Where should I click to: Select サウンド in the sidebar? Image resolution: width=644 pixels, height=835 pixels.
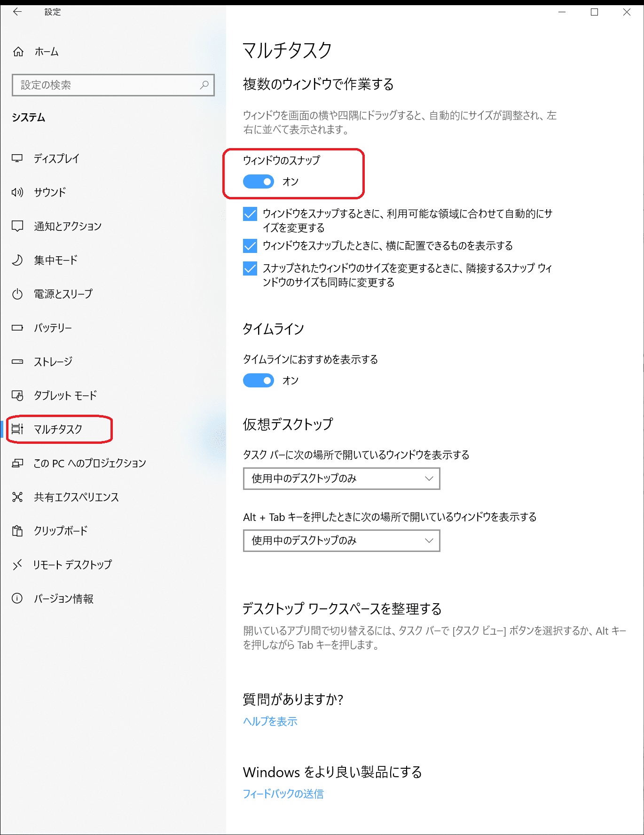[x=50, y=192]
